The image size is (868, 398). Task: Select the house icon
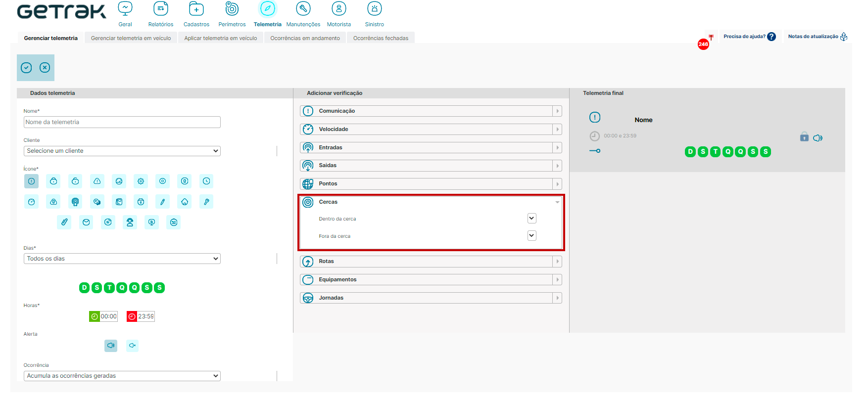click(185, 202)
